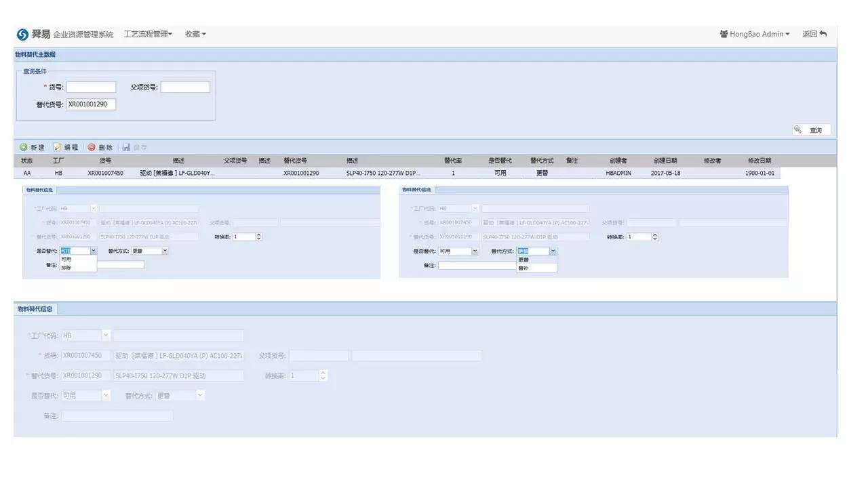The width and height of the screenshot is (868, 488).
Task: Click the 货号 query input field
Action: [91, 87]
